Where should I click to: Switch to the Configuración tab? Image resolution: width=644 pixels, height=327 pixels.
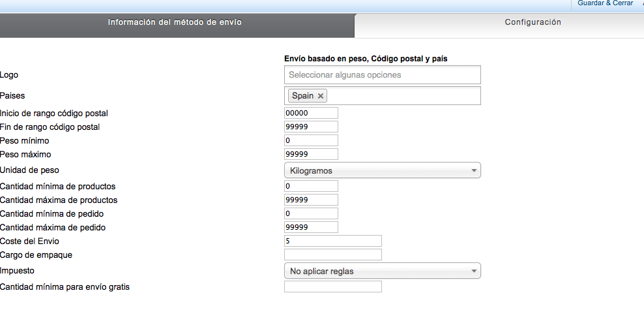tap(533, 22)
